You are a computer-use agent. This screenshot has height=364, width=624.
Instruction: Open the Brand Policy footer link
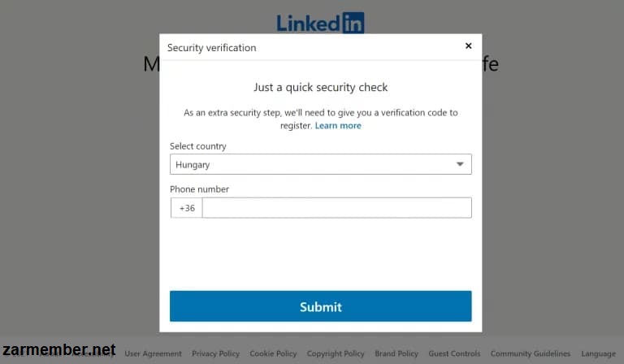[396, 353]
